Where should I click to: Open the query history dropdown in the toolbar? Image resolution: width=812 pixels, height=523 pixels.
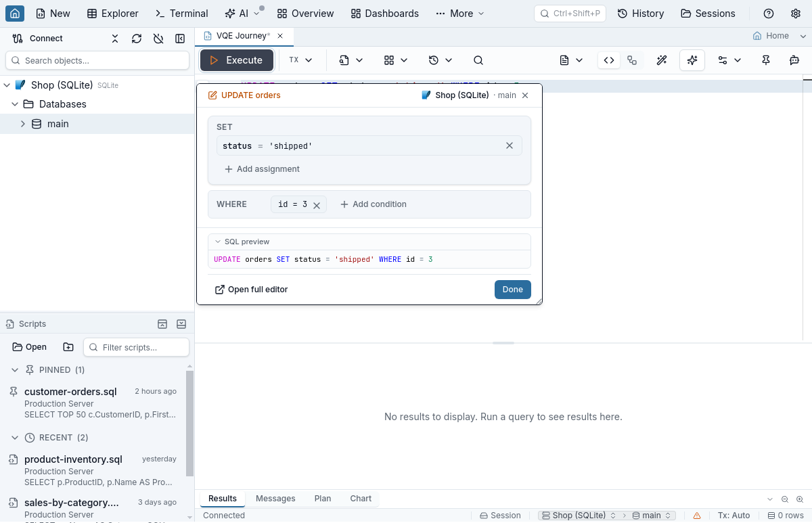(x=441, y=60)
